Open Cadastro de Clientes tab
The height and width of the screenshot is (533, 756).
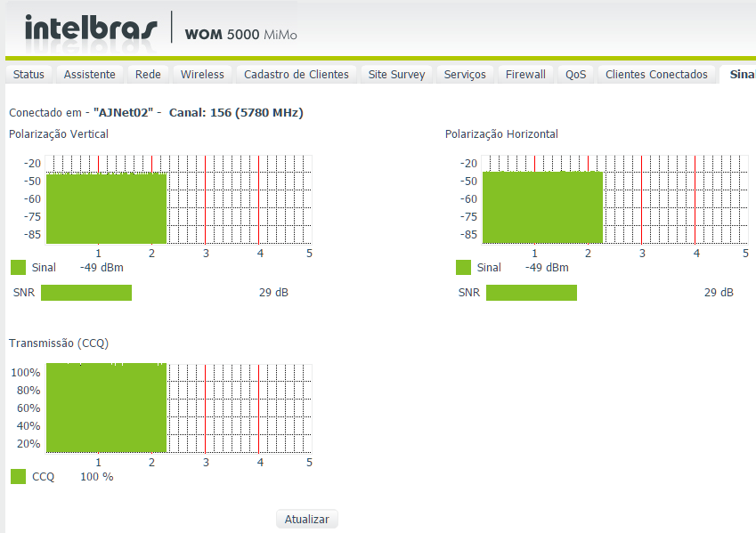(296, 75)
